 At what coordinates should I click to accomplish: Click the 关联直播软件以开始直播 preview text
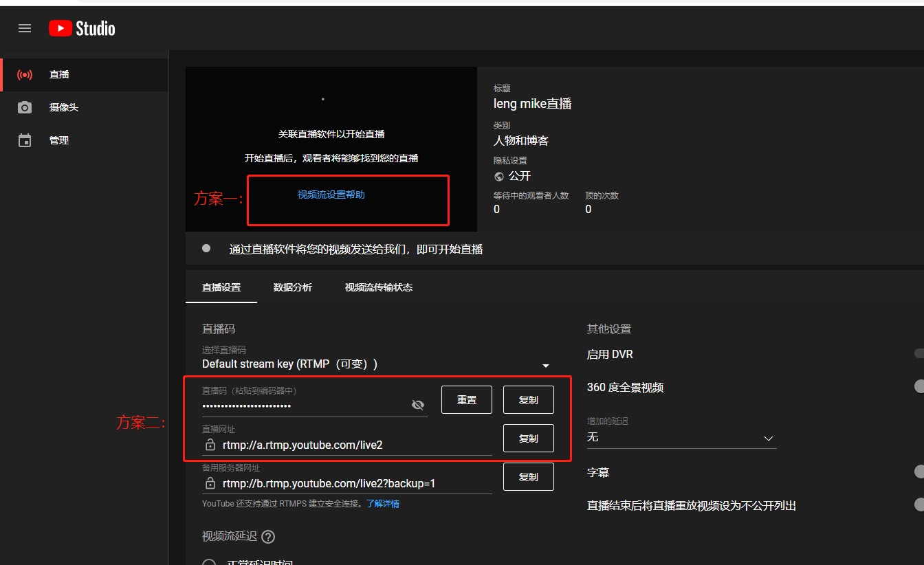point(331,134)
